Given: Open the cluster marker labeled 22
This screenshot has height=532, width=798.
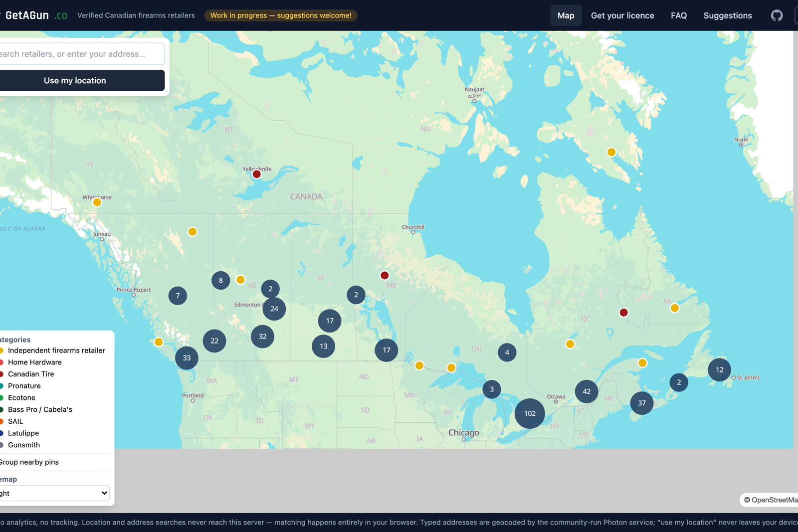Looking at the screenshot, I should (x=214, y=341).
